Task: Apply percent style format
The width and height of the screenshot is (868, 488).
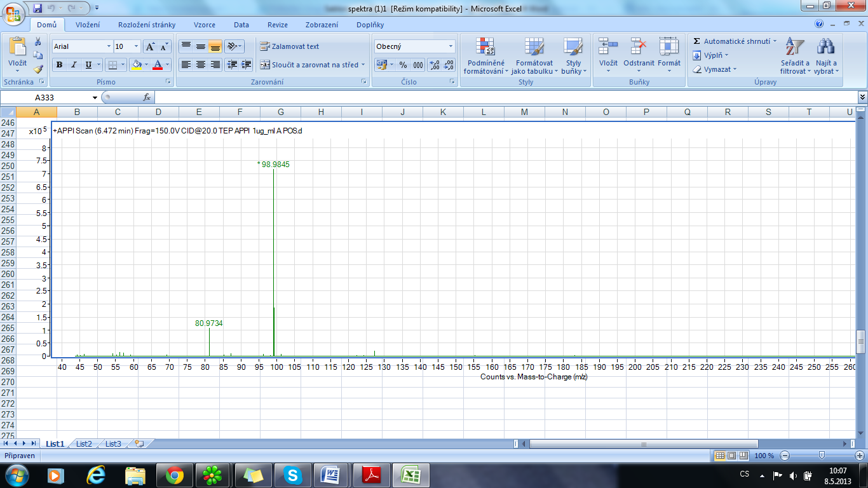Action: pos(403,65)
